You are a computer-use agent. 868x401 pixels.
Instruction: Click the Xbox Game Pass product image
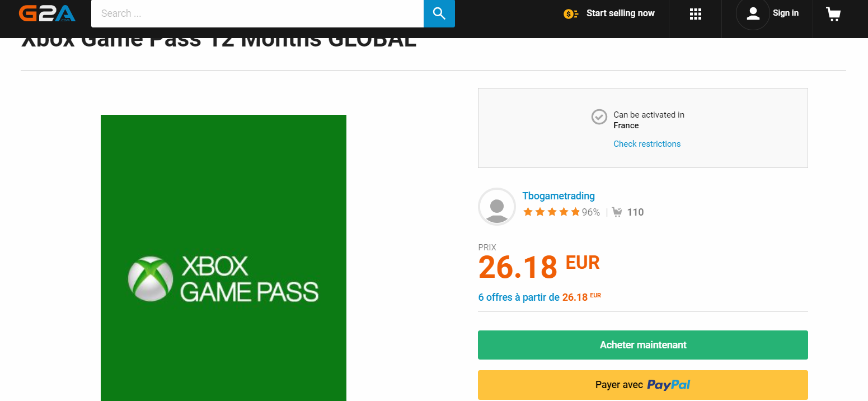pyautogui.click(x=223, y=258)
